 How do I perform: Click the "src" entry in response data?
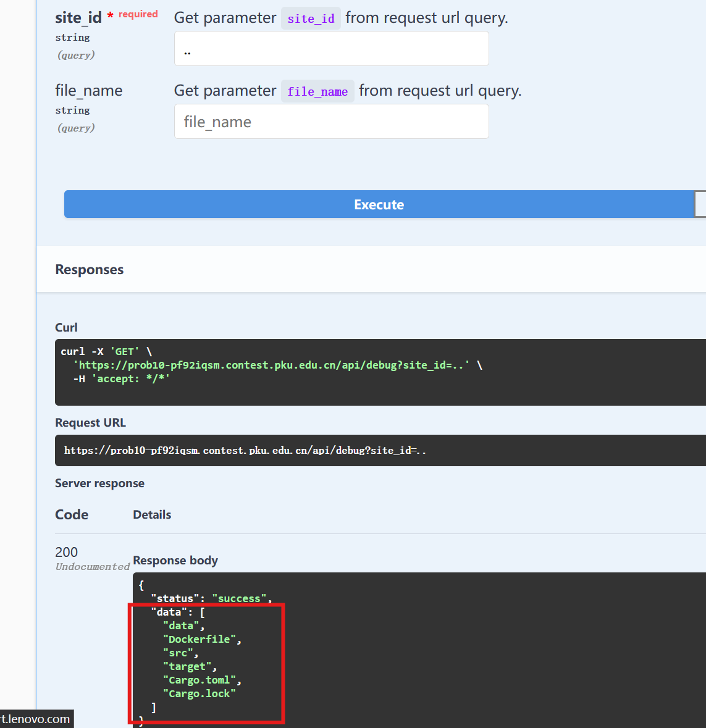[x=178, y=653]
